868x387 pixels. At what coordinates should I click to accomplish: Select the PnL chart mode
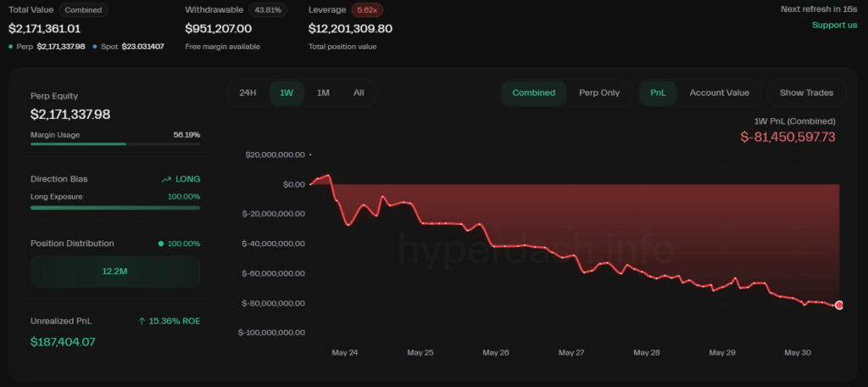tap(658, 93)
